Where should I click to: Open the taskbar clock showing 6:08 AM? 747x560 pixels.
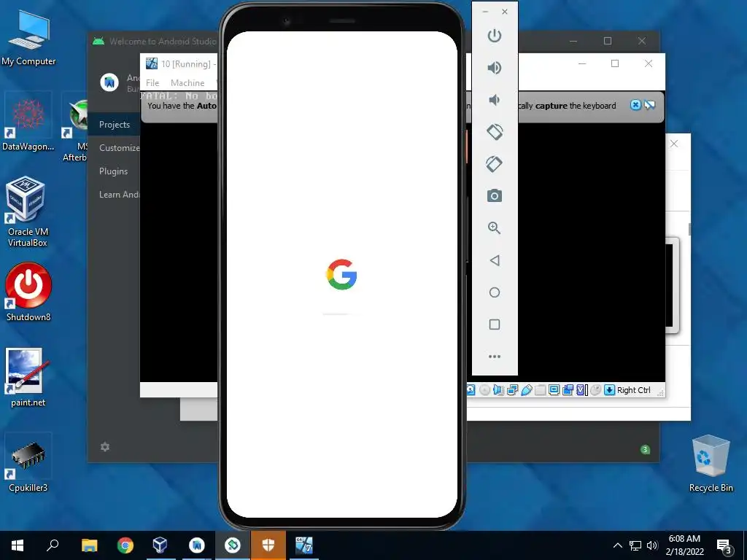click(684, 545)
